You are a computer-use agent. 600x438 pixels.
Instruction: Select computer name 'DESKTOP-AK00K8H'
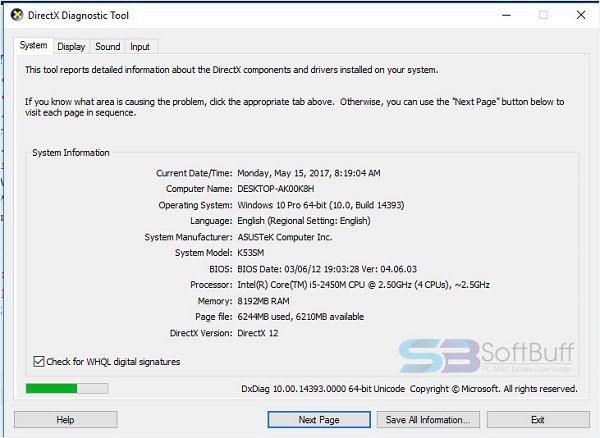coord(276,189)
